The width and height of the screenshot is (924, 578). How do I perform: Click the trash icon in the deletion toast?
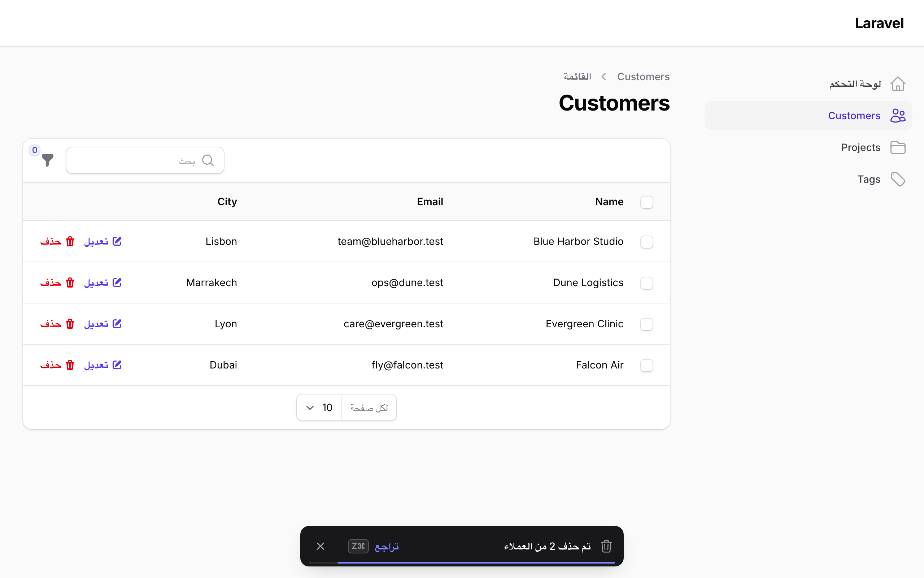[x=606, y=546]
